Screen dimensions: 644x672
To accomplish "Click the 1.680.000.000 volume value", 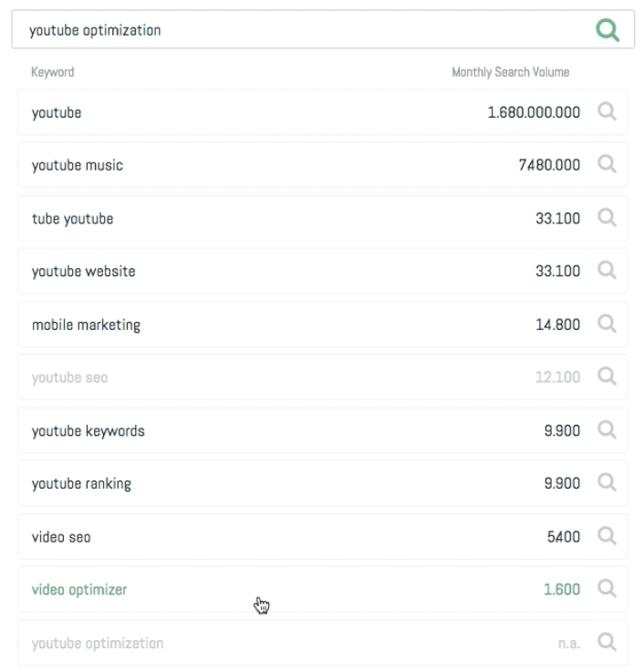I will click(x=534, y=112).
